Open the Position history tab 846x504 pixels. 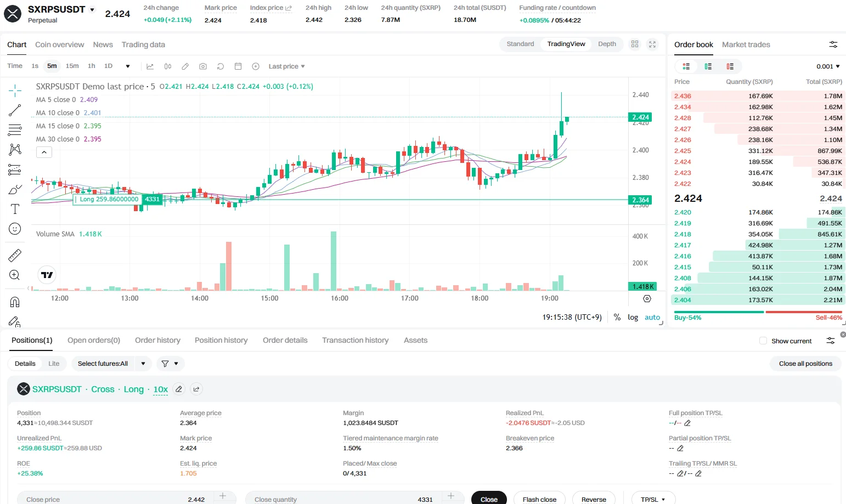click(221, 341)
